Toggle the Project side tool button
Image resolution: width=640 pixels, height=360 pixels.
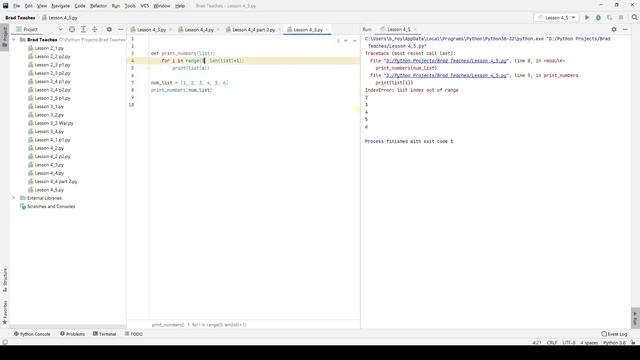click(5, 36)
